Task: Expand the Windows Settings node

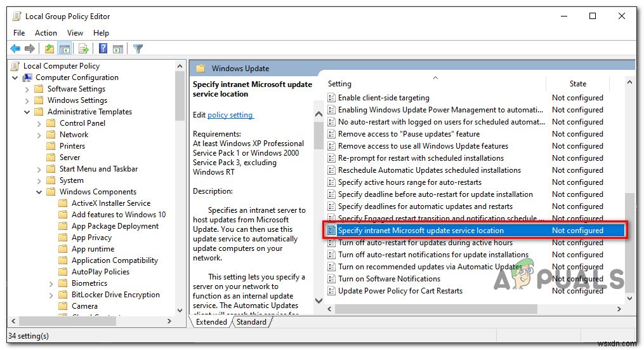Action: (x=27, y=101)
